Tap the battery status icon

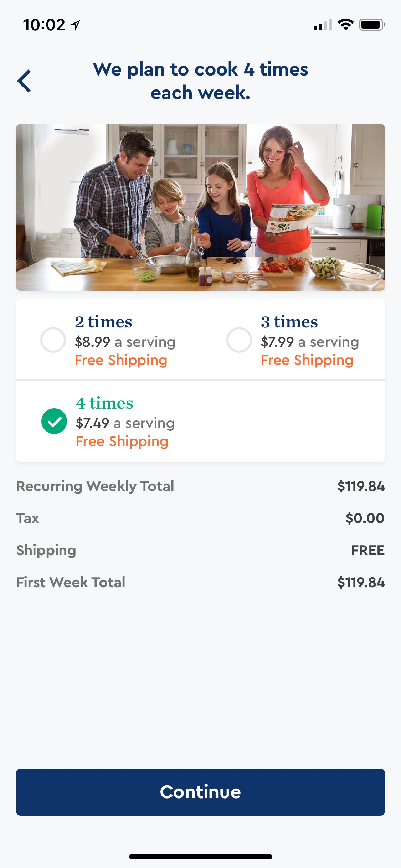[372, 25]
